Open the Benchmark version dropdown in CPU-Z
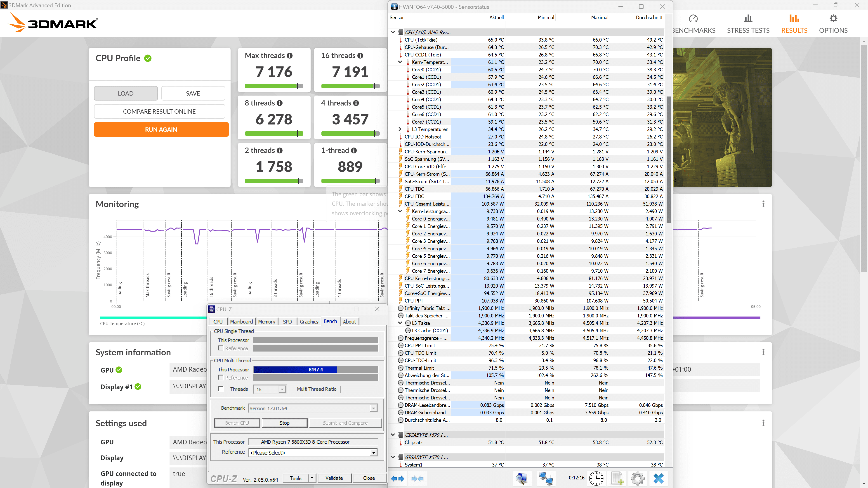Screen dimensions: 868x488 click(373, 408)
